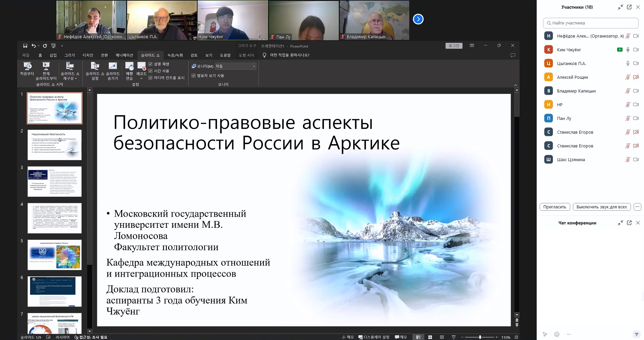Screen dimensions: 644x340
Task: Disable 발표자 보기 사용 checkbox
Action: click(x=194, y=76)
